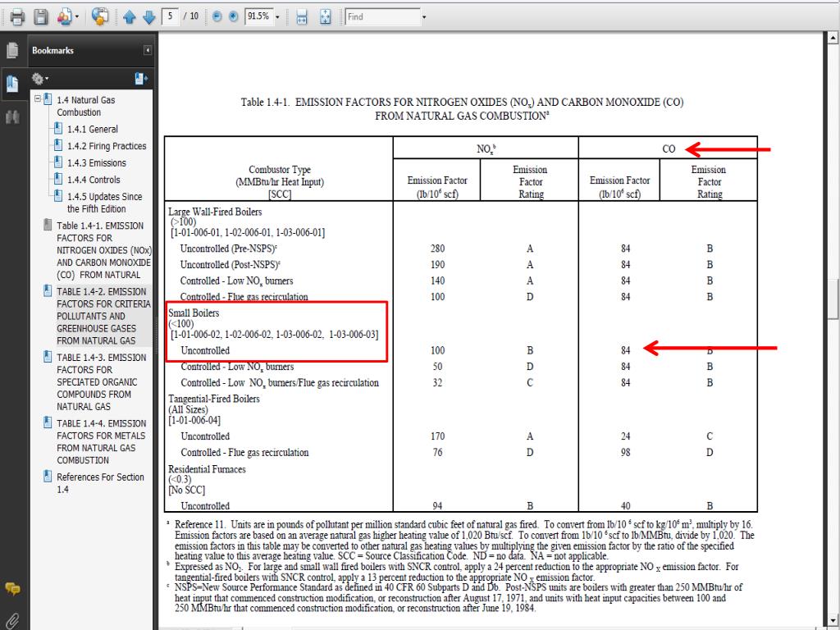Go to bookmark 1.4.1 General
Image resolution: width=840 pixels, height=630 pixels.
[92, 129]
